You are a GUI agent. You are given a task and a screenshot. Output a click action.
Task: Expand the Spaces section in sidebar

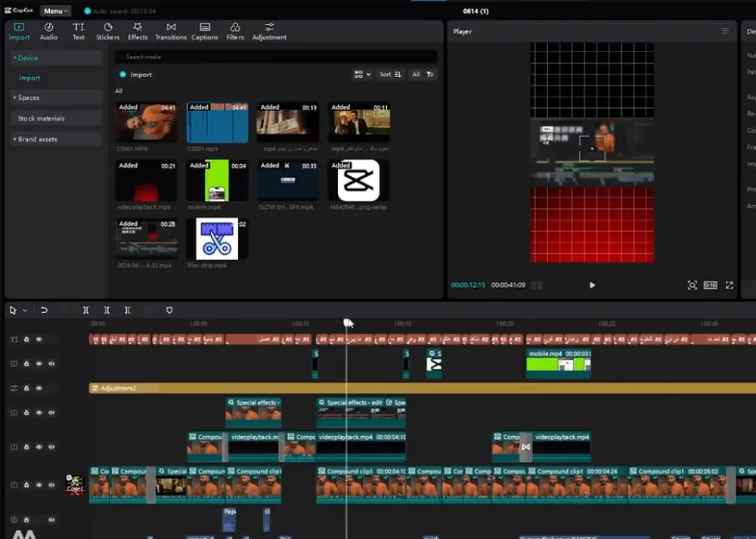[29, 98]
